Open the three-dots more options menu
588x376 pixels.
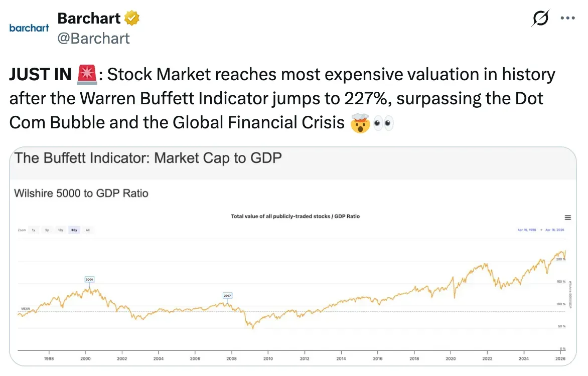pyautogui.click(x=567, y=19)
